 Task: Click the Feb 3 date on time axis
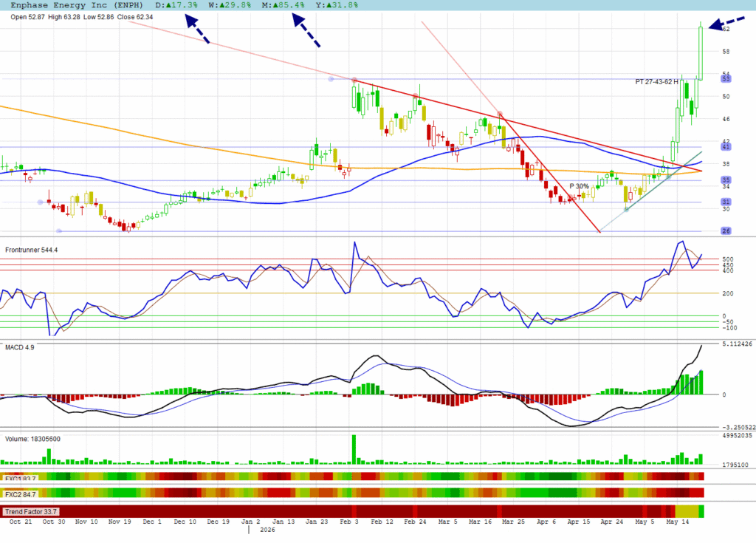[349, 522]
